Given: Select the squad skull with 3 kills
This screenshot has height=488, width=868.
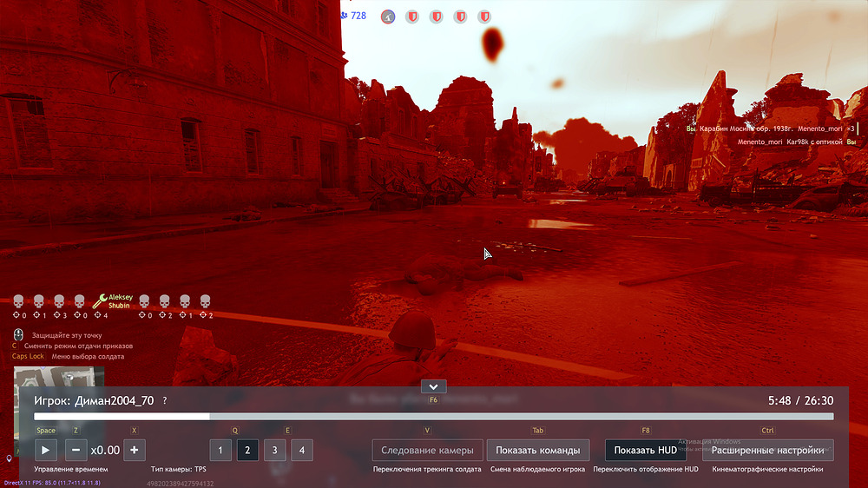Looking at the screenshot, I should click(59, 301).
